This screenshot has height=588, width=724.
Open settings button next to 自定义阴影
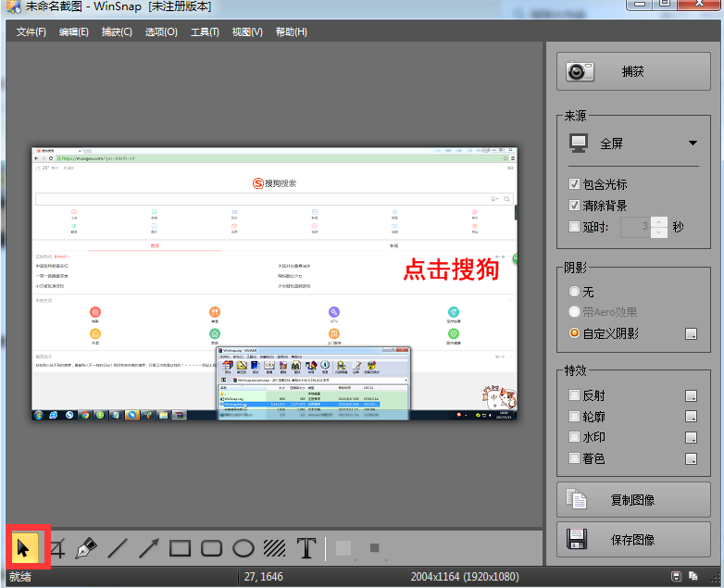pos(691,333)
